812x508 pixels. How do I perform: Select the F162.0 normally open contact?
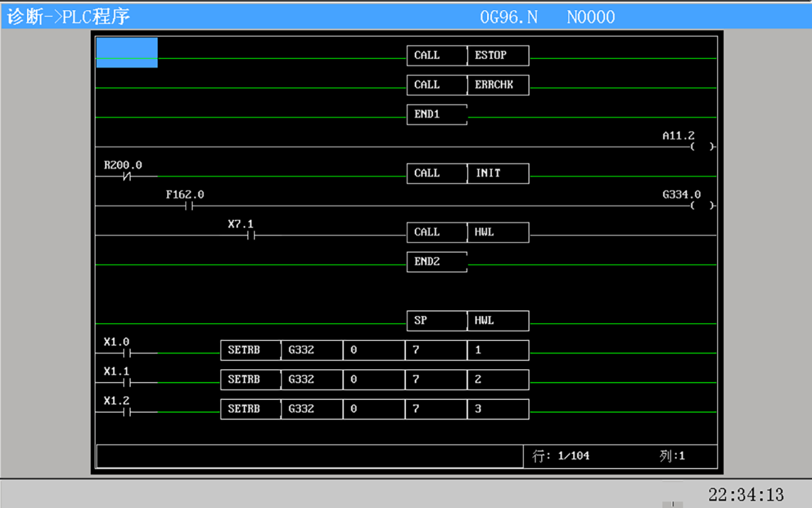point(189,206)
